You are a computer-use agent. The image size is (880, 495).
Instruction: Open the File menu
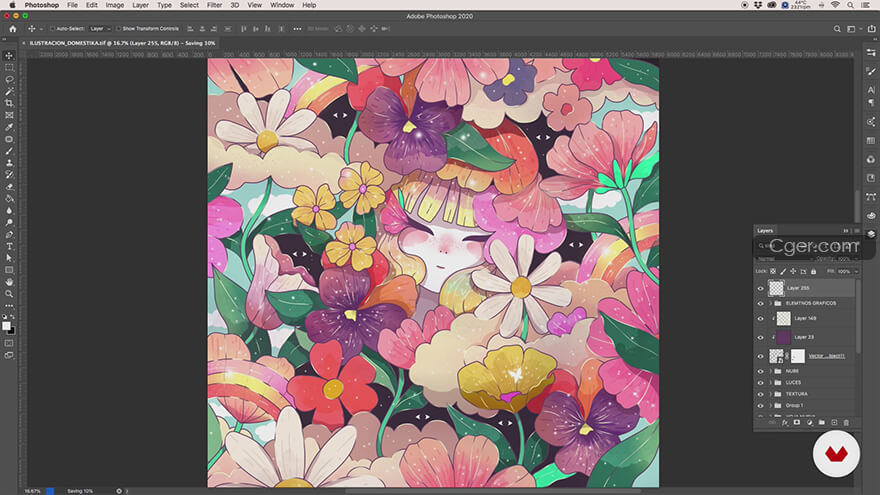pyautogui.click(x=72, y=5)
